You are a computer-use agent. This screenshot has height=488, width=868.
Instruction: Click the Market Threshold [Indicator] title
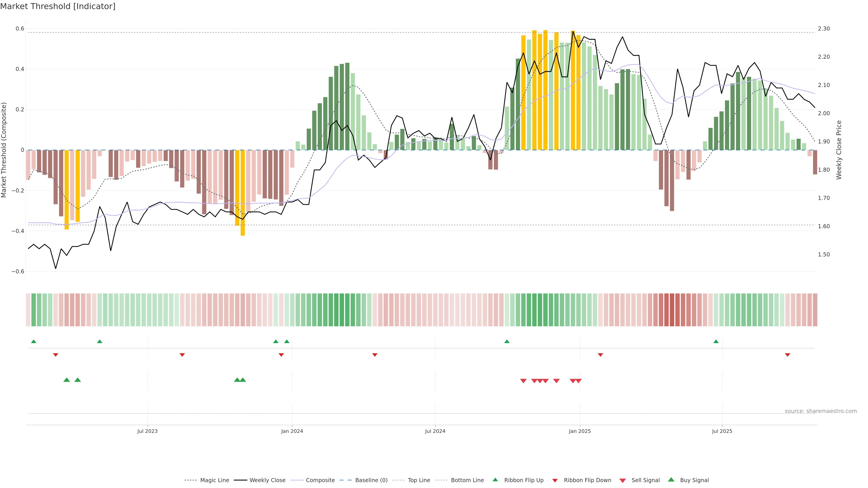click(58, 6)
